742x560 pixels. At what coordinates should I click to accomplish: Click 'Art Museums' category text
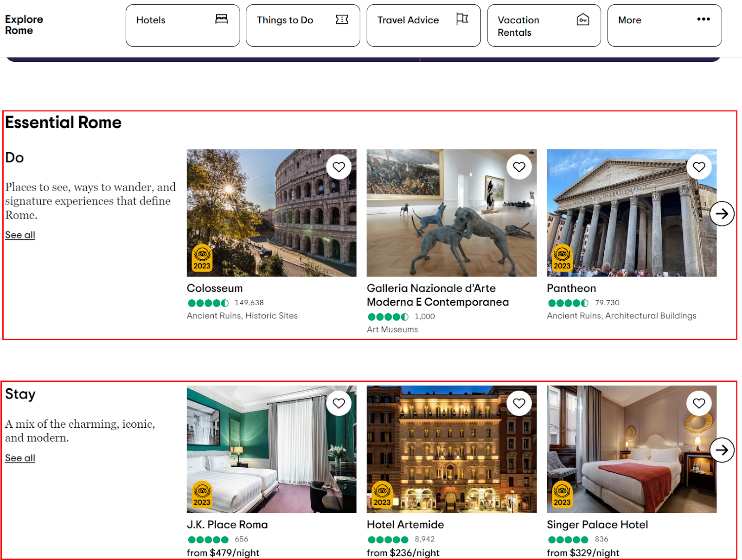click(x=392, y=330)
